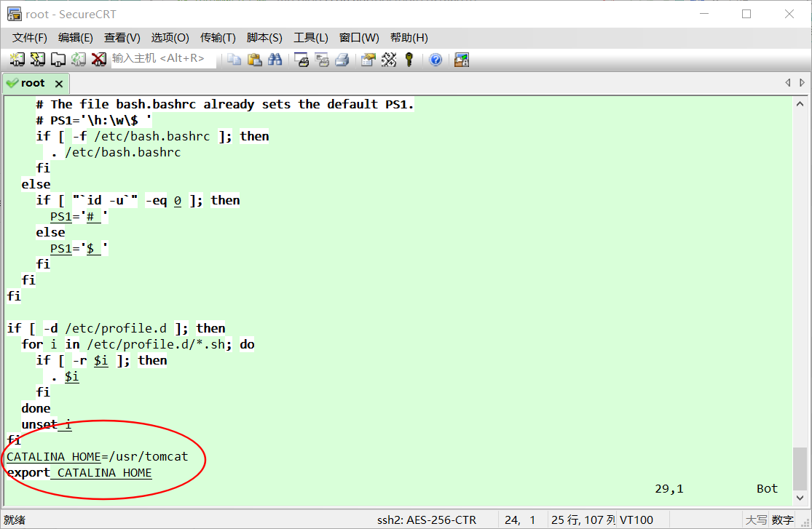Click the status bar cursor position '24, 1'
The width and height of the screenshot is (812, 529).
[520, 520]
